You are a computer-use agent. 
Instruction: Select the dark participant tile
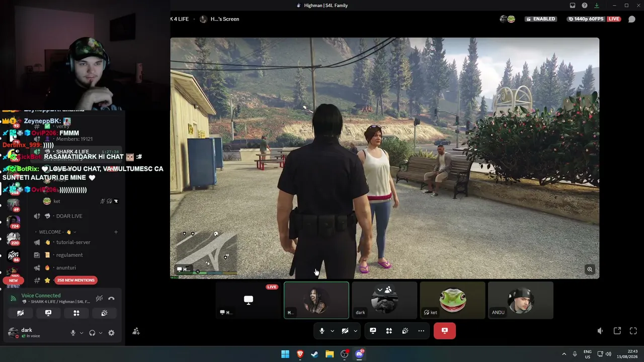pyautogui.click(x=384, y=300)
